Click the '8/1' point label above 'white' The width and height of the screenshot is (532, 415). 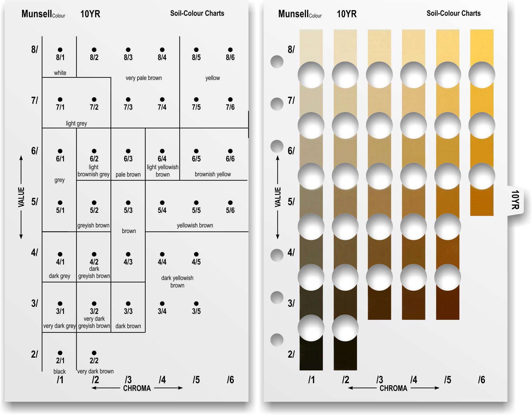coord(60,57)
